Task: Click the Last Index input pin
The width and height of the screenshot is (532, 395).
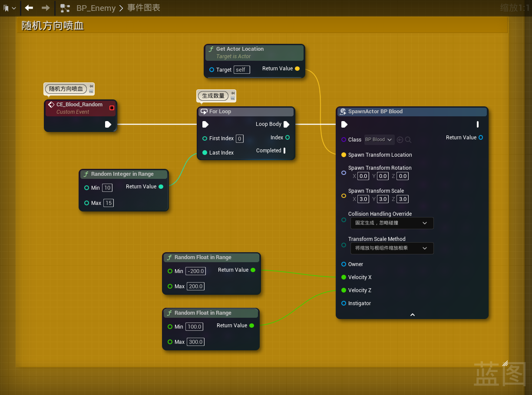Action: [205, 153]
